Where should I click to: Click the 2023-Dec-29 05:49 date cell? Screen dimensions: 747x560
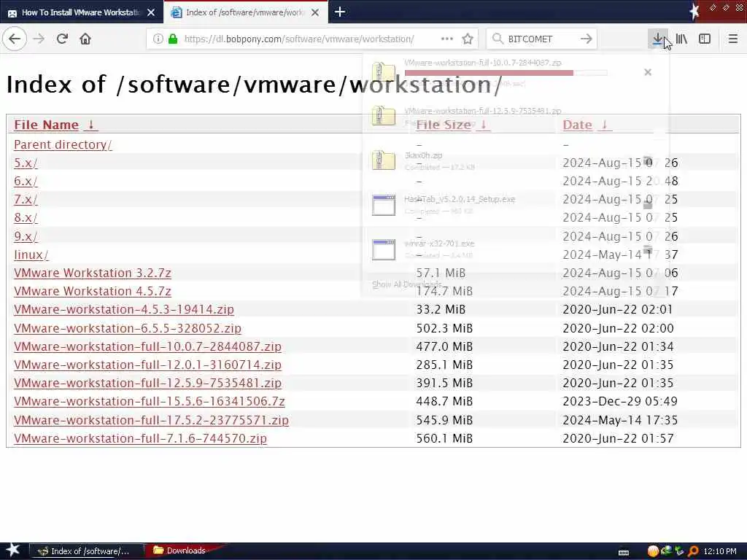[x=620, y=402]
